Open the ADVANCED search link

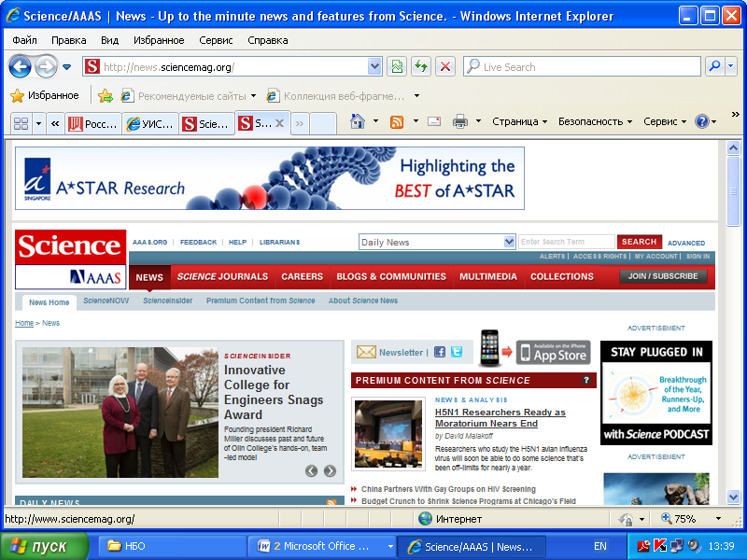(x=686, y=243)
